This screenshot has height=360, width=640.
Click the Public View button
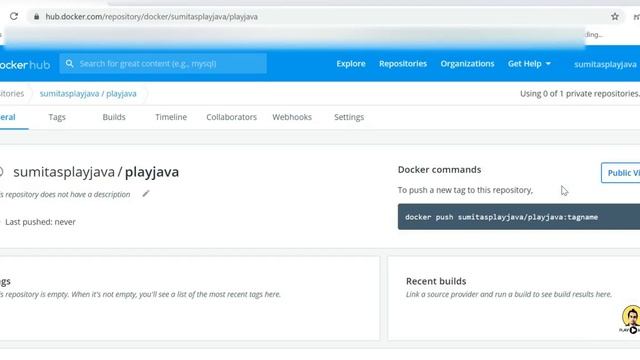(x=620, y=173)
